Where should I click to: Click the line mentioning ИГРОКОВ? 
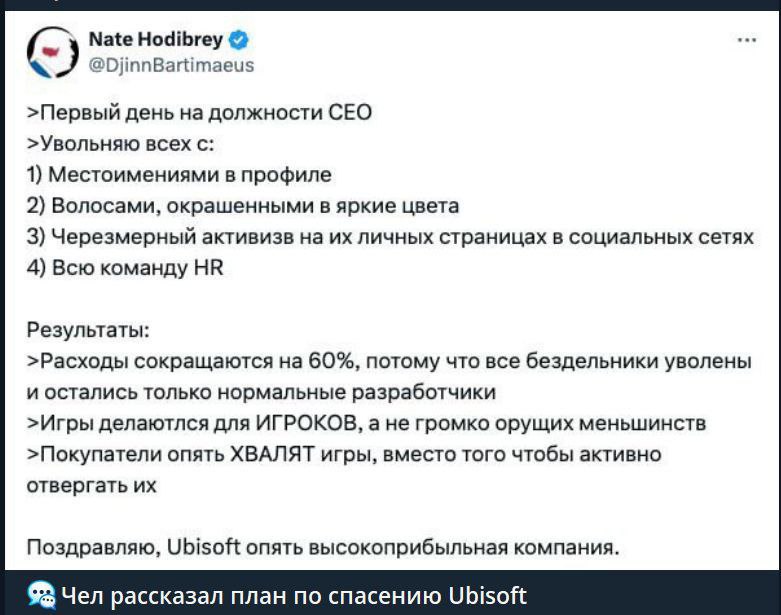pyautogui.click(x=366, y=422)
